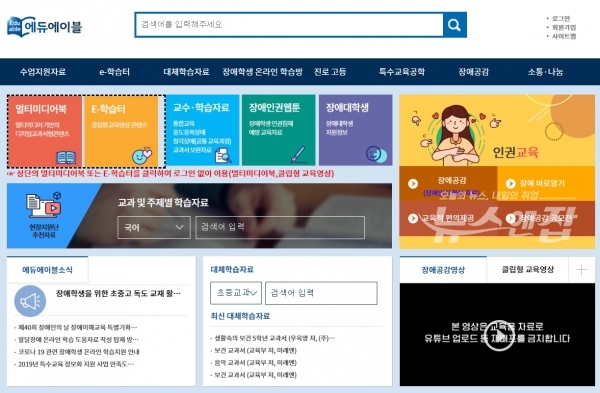Viewport: 600px width, 393px height.
Task: Open the E-학습터 orange tile
Action: click(121, 131)
